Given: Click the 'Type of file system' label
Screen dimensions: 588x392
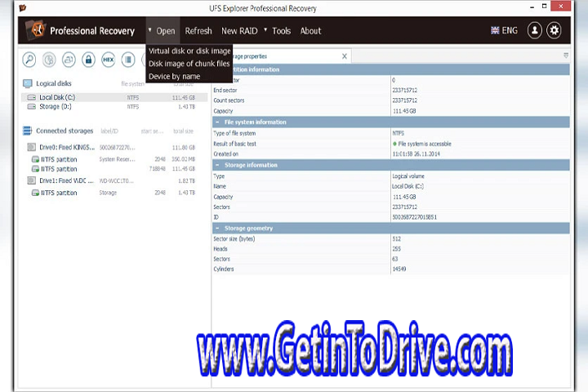Looking at the screenshot, I should pos(234,133).
